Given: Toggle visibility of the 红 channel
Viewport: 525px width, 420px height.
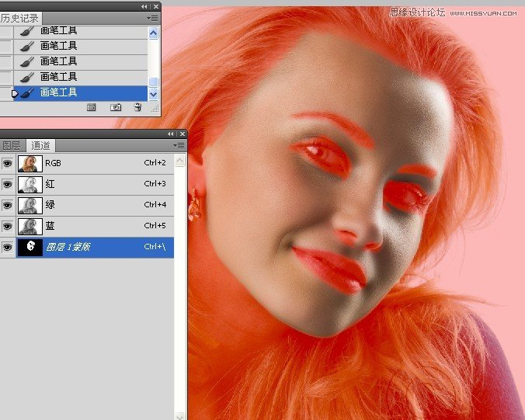Looking at the screenshot, I should coord(7,184).
